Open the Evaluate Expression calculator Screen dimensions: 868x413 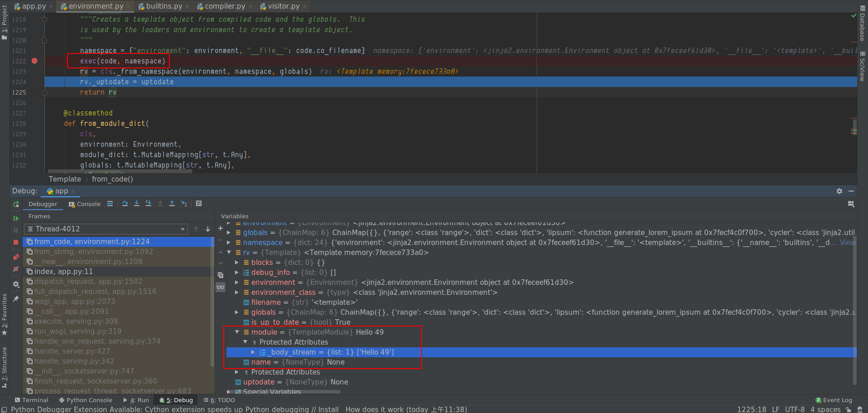(199, 204)
